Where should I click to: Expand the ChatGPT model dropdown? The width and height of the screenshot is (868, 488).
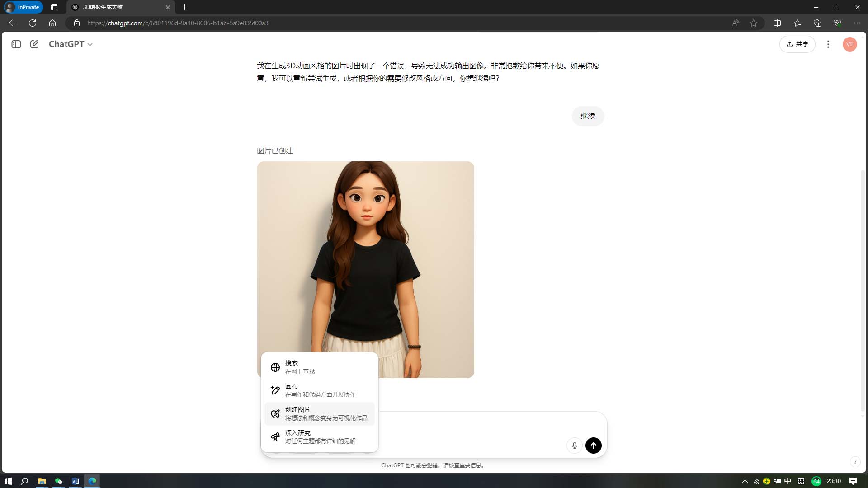coord(71,44)
